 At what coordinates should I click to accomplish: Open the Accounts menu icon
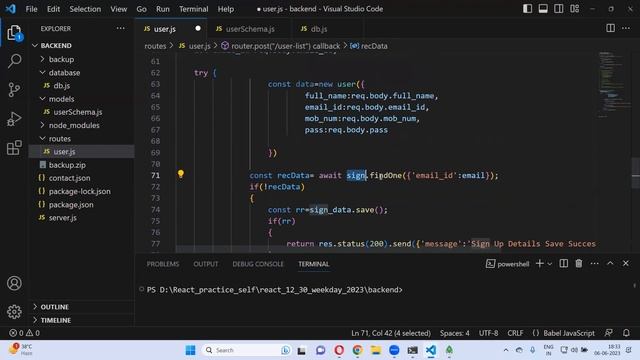[14, 283]
